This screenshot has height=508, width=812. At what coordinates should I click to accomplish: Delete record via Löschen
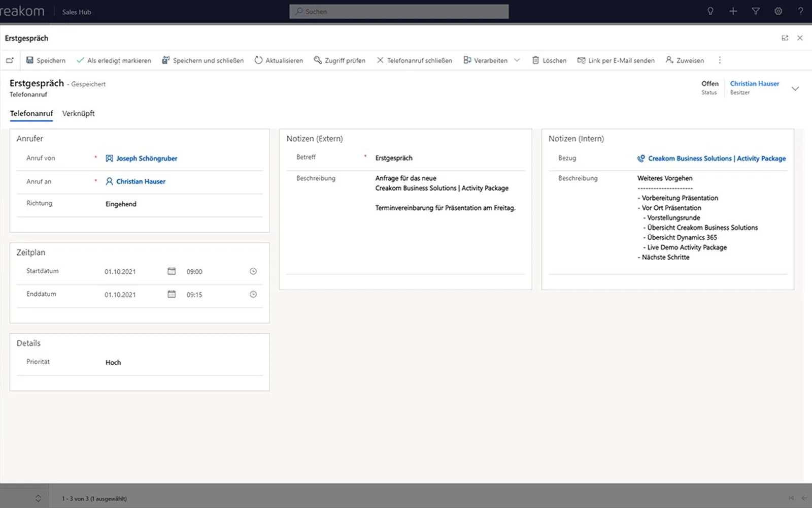tap(549, 60)
